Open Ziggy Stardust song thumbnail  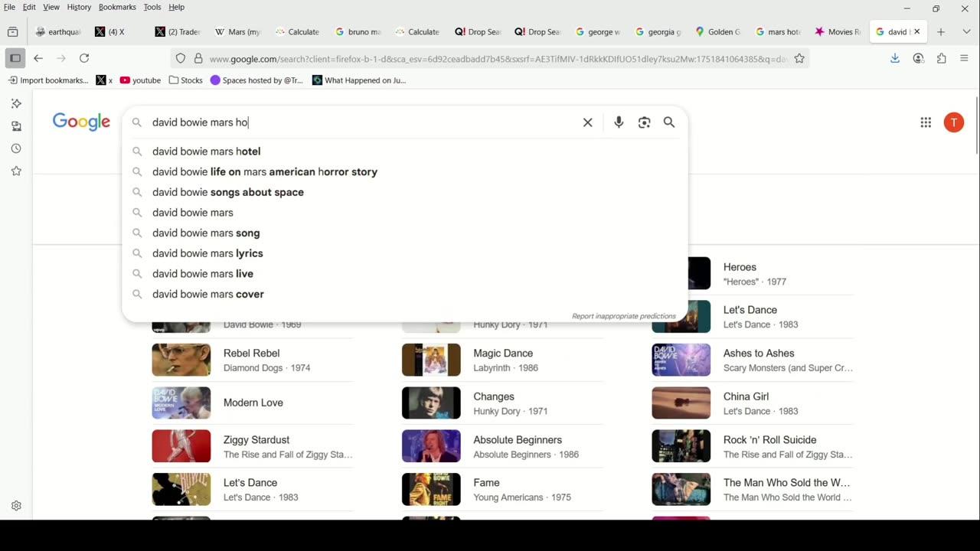tap(181, 446)
